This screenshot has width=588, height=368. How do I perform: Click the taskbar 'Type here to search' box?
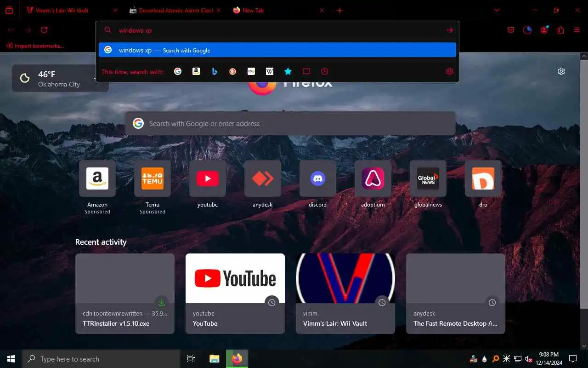click(101, 359)
